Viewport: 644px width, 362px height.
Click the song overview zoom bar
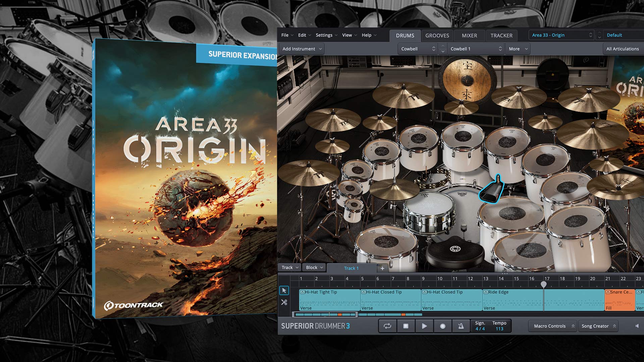click(325, 314)
